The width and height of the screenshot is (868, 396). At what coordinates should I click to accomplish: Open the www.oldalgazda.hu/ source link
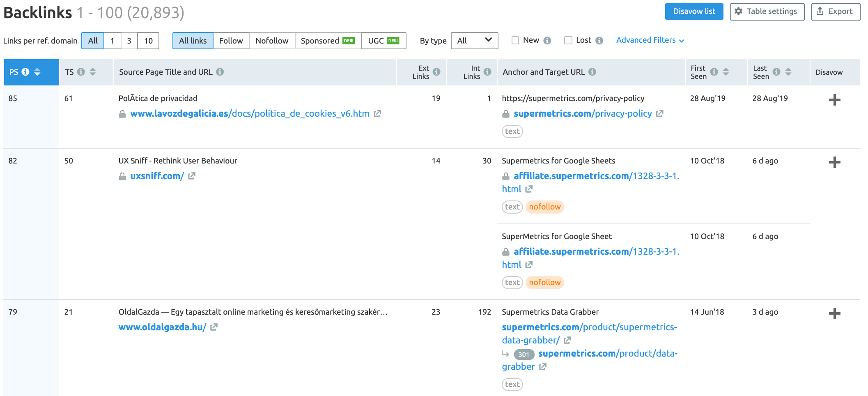click(162, 327)
